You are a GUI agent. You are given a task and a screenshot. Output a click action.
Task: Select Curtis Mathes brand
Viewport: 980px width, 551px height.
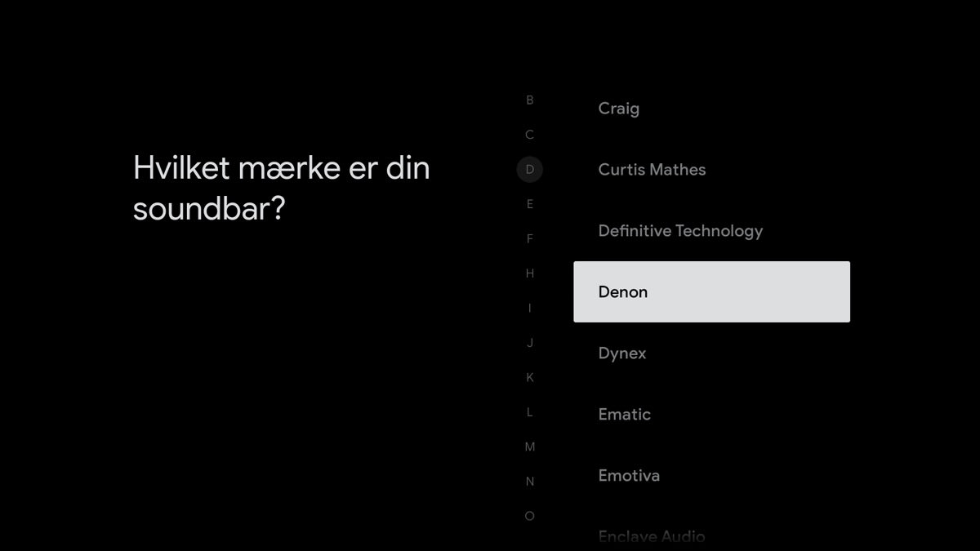coord(711,170)
